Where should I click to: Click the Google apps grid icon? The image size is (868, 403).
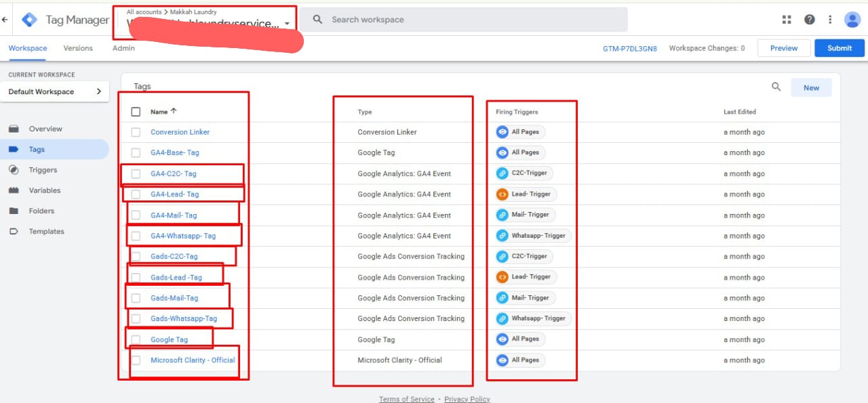point(787,20)
